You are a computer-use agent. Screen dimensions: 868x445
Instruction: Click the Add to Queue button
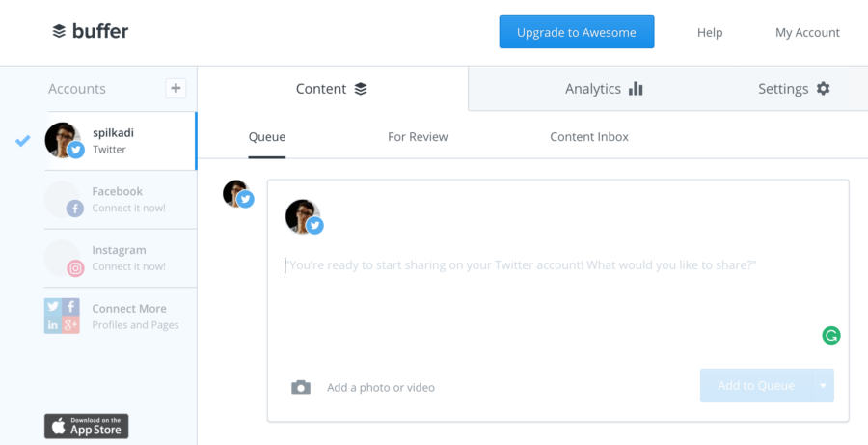[755, 385]
